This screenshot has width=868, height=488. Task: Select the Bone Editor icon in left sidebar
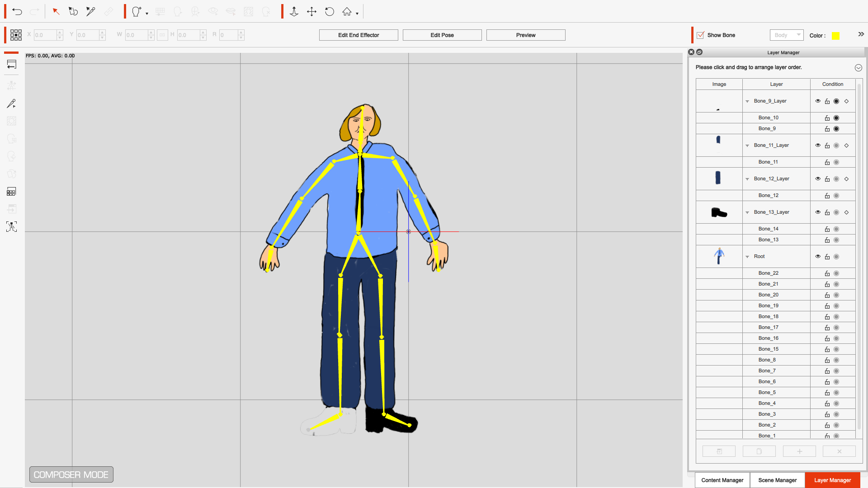11,103
